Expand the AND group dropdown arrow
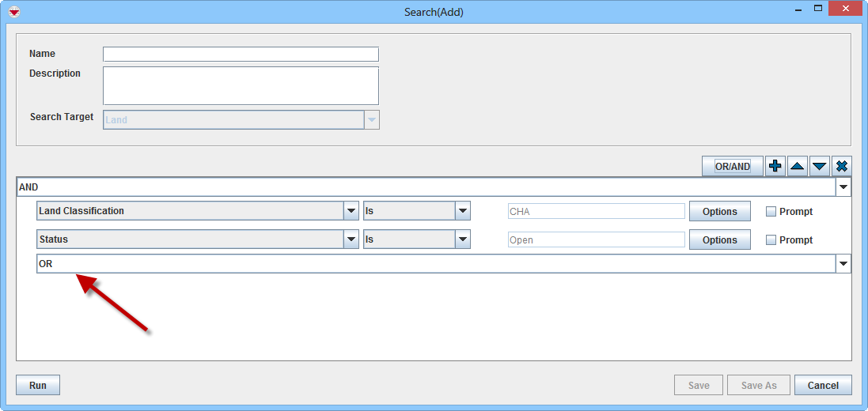Screen dimensions: 868x411 tap(843, 187)
